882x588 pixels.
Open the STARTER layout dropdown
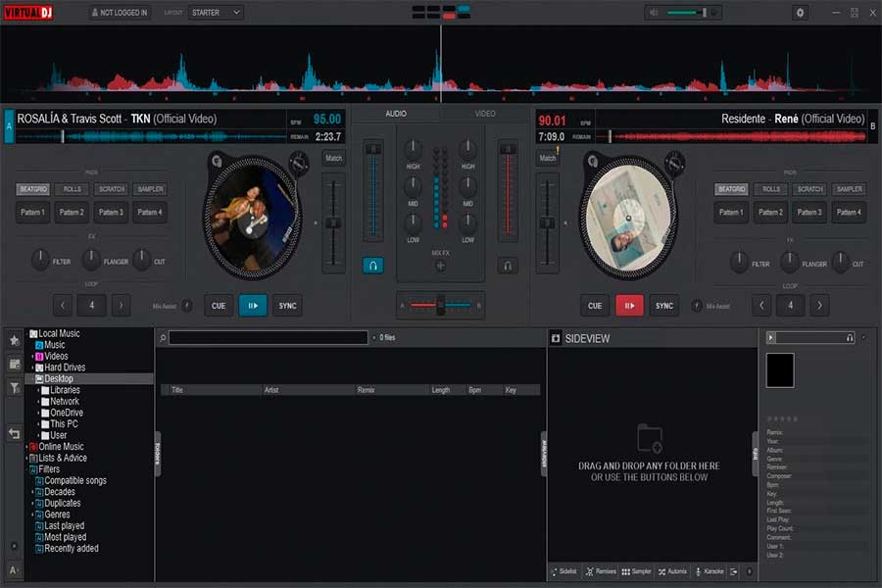(215, 12)
